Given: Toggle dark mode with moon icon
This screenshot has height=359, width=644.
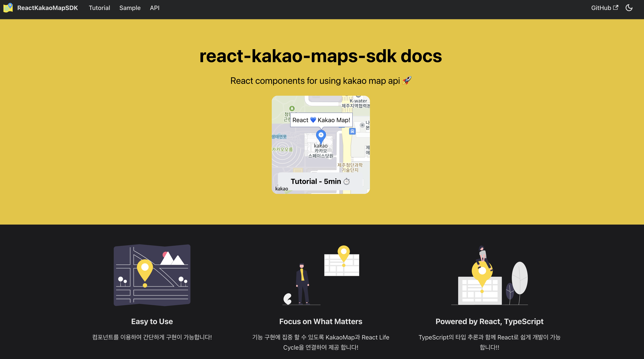Looking at the screenshot, I should point(629,8).
